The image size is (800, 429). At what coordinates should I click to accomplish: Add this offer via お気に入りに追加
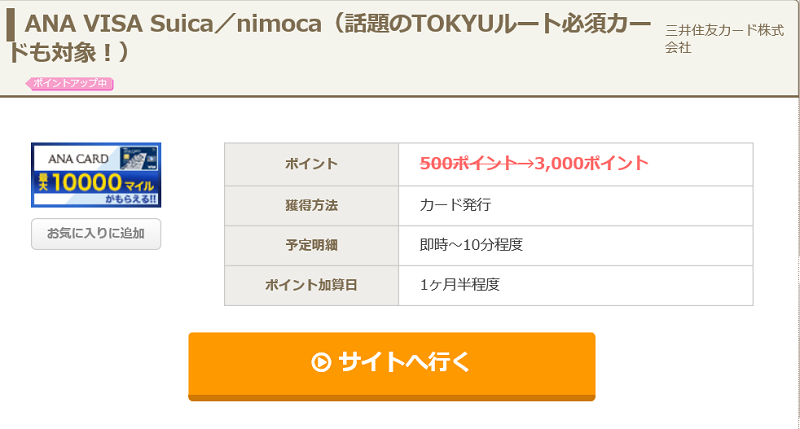click(96, 234)
